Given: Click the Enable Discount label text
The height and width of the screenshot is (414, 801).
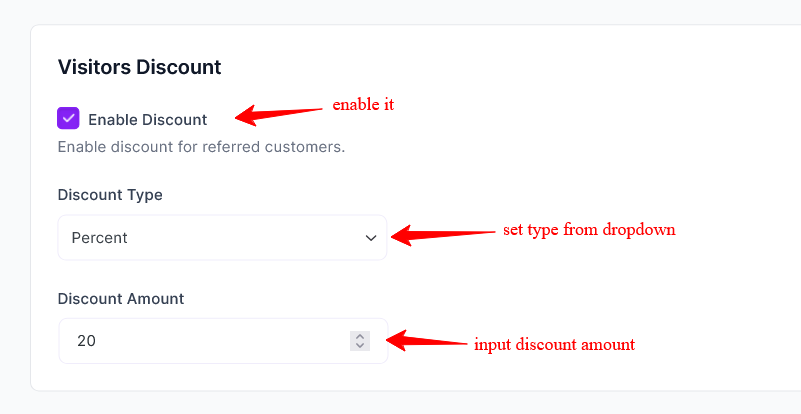Looking at the screenshot, I should point(147,120).
